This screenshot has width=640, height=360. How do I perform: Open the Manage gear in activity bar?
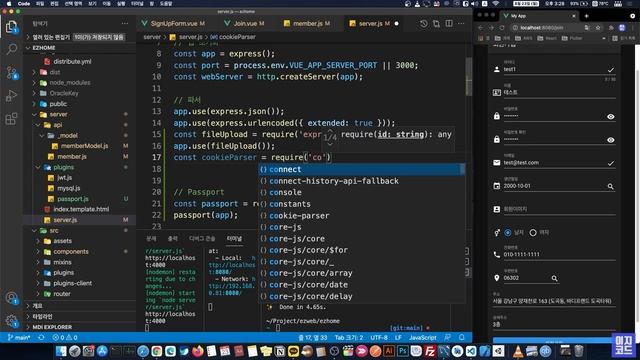[11, 321]
